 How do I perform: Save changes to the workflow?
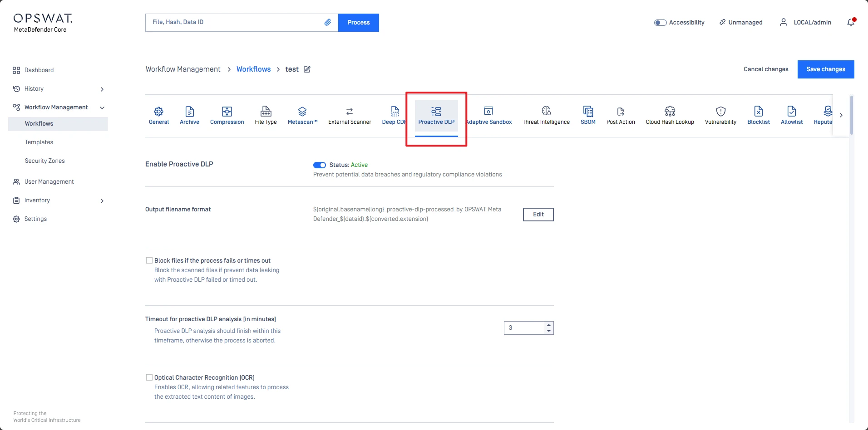pos(826,69)
